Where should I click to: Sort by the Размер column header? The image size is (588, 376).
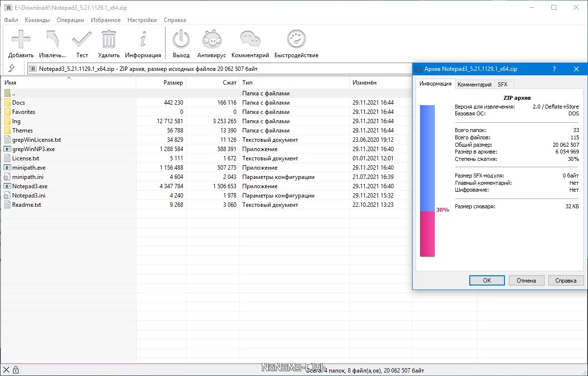coord(162,83)
